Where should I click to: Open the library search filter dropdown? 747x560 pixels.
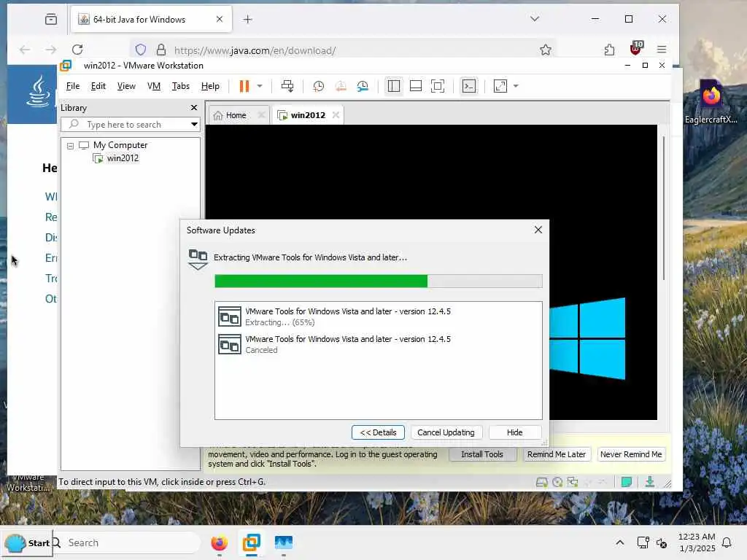[x=194, y=125]
